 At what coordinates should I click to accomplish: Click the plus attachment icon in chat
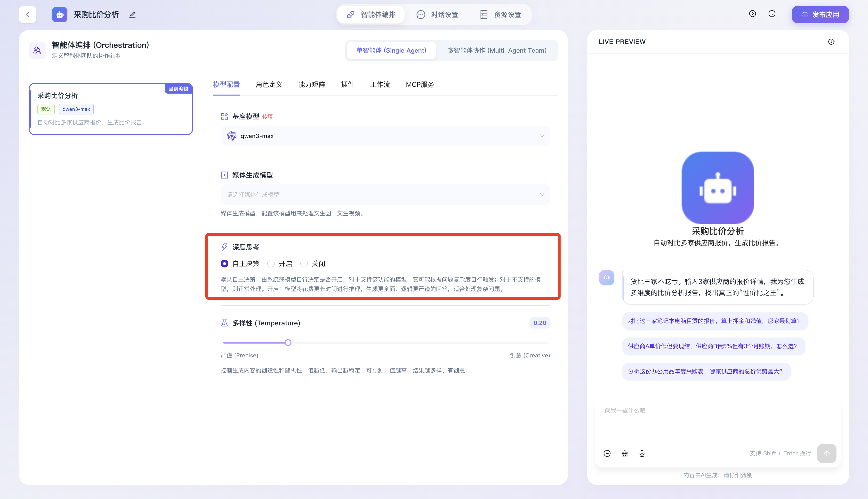[x=607, y=453]
